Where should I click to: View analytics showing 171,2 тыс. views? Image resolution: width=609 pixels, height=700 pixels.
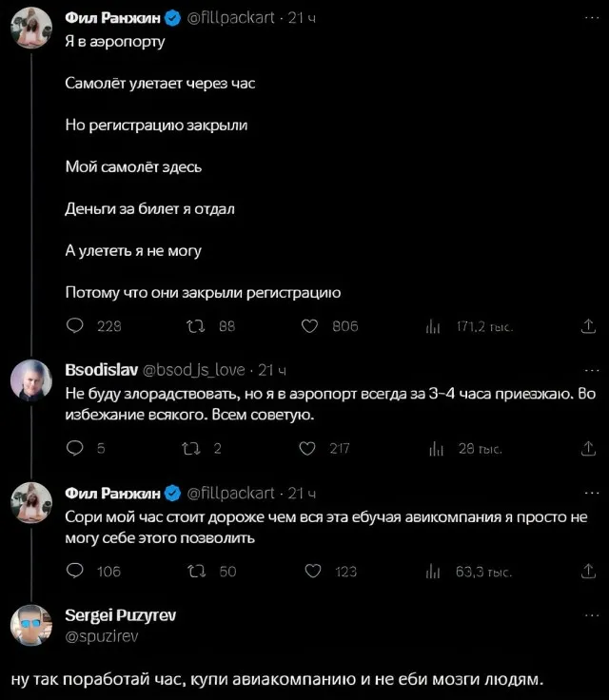click(432, 326)
